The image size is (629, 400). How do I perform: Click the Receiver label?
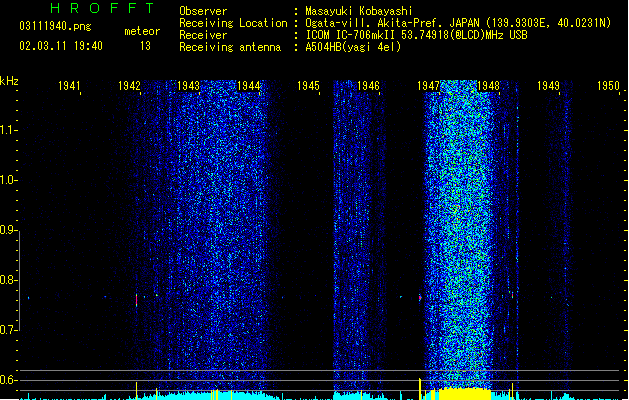pyautogui.click(x=203, y=35)
